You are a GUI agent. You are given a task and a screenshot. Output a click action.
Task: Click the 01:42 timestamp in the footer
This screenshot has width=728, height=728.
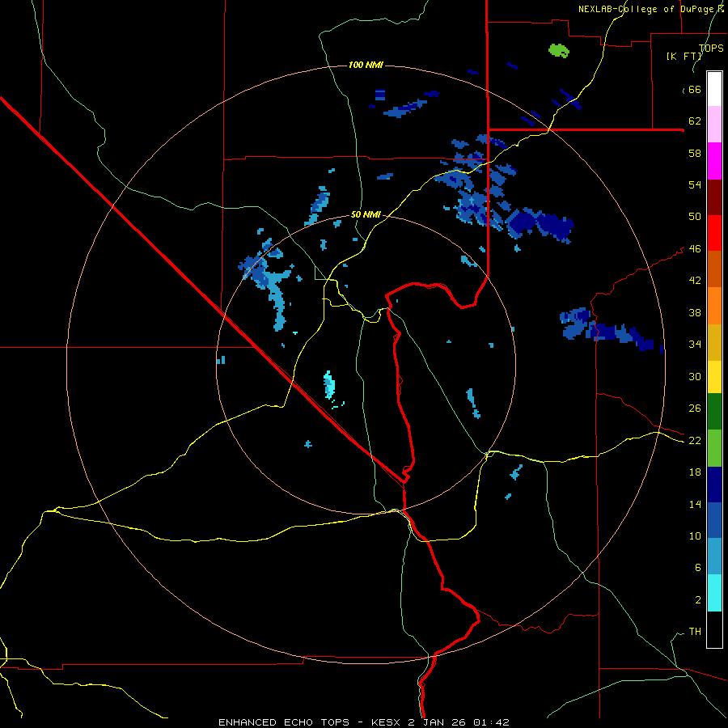coord(491,722)
